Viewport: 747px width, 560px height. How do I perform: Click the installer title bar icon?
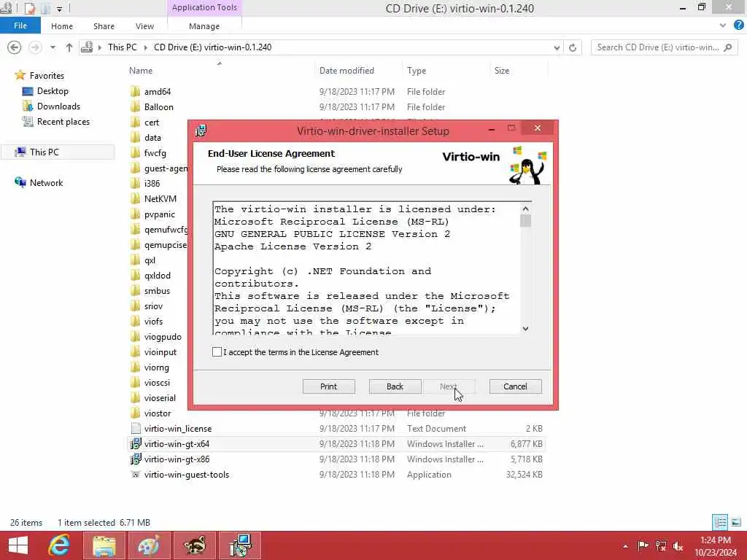[x=201, y=131]
